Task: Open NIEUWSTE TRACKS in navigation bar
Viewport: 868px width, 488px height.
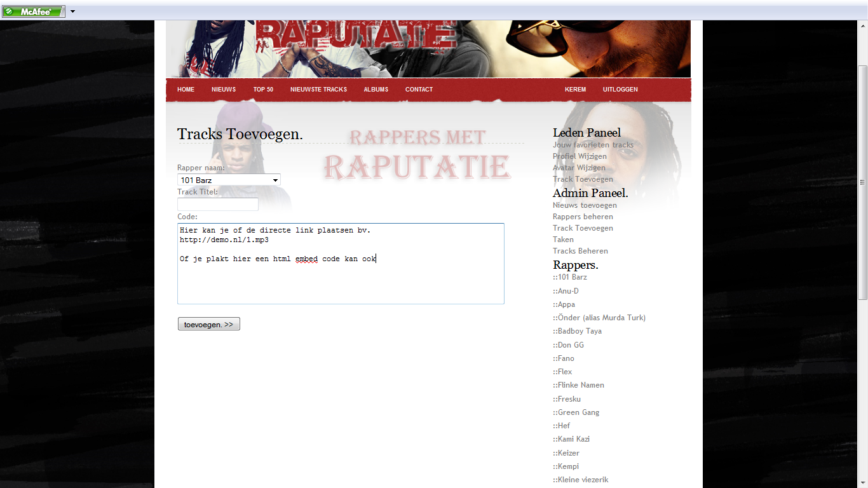Action: click(x=318, y=90)
